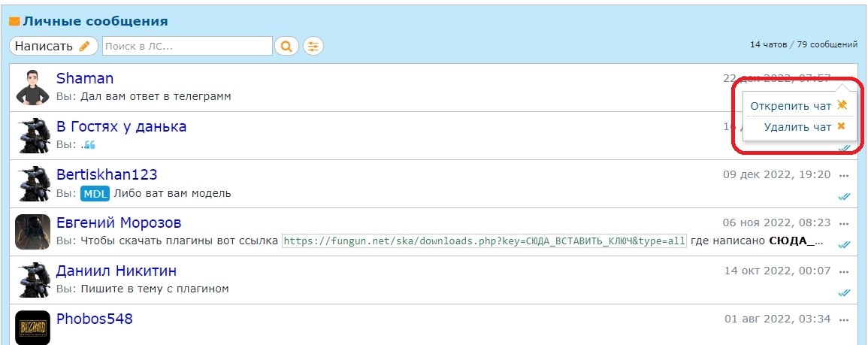Viewport: 868px width, 345px height.
Task: Open three-dot menu for Евгений Морозов chat
Action: pos(844,224)
